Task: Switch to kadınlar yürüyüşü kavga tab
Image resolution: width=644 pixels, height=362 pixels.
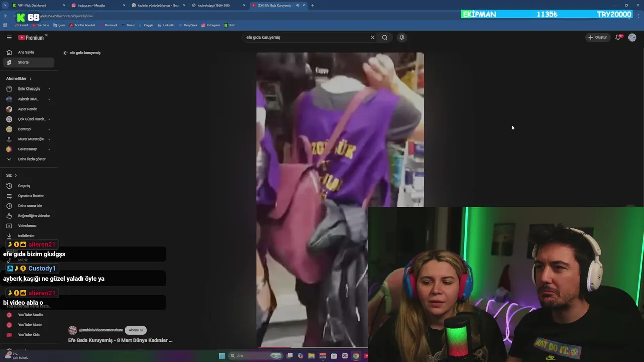Action: 158,5
